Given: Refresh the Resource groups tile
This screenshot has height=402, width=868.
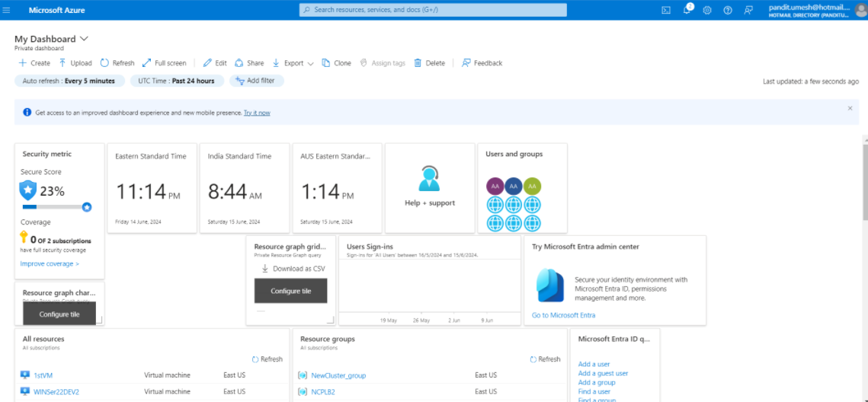Looking at the screenshot, I should [545, 359].
